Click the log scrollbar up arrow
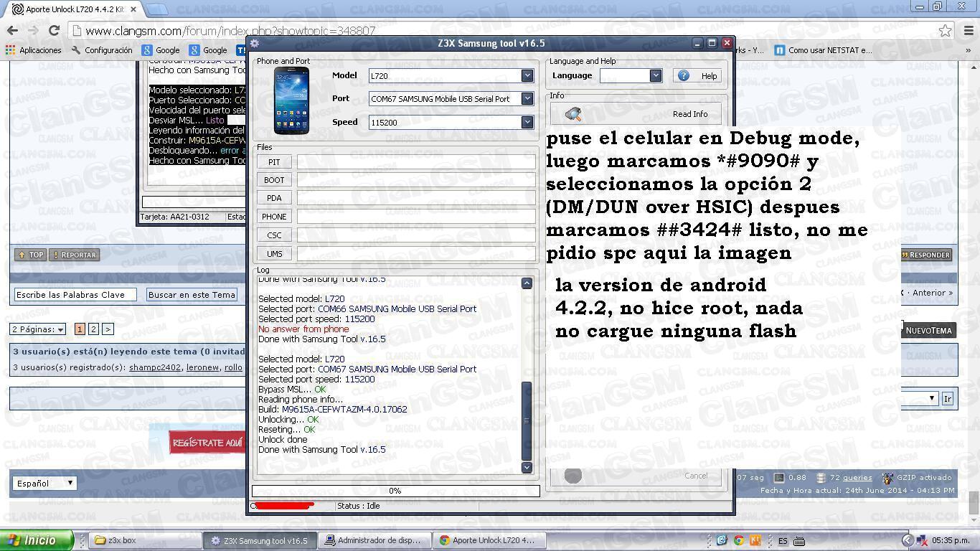 pos(527,283)
